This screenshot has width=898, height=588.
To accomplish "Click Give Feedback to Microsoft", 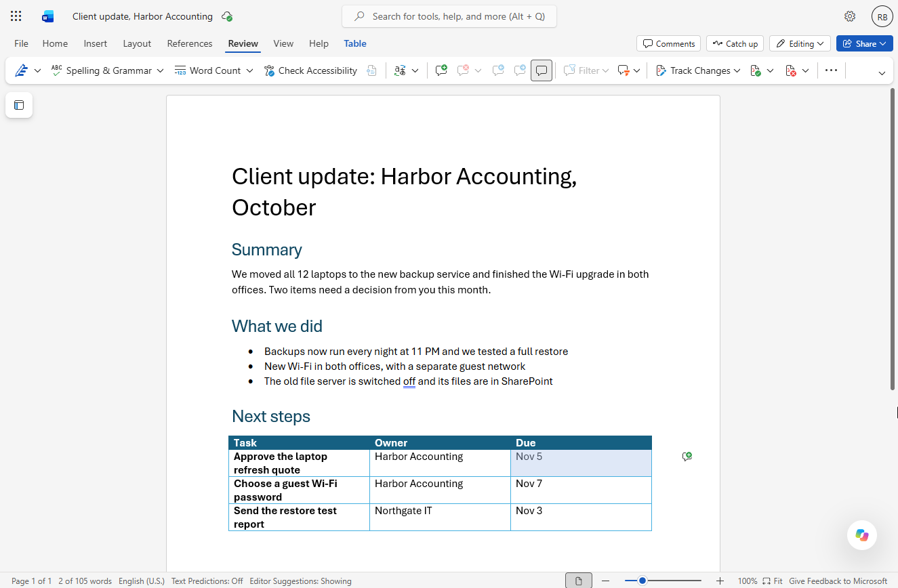I will coord(838,581).
